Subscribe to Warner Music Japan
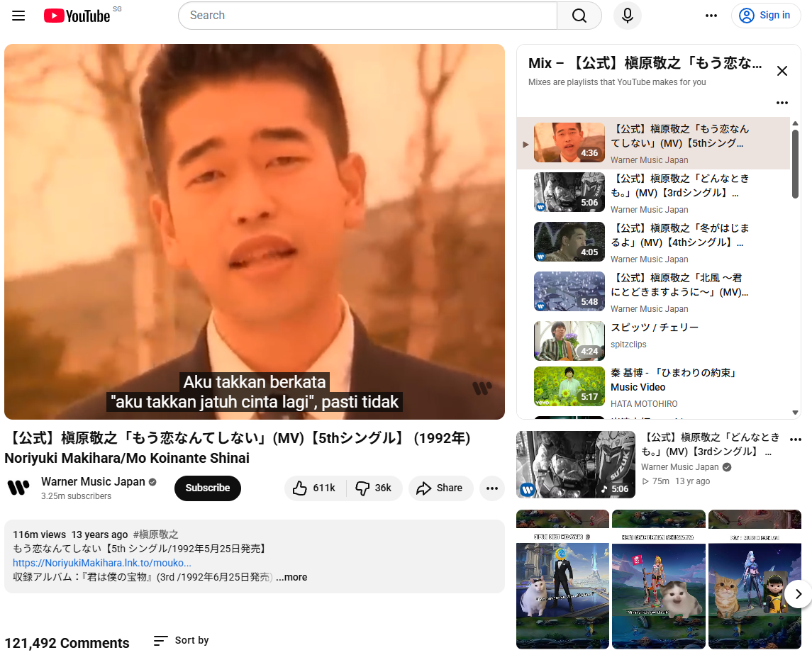This screenshot has width=812, height=655. (208, 488)
